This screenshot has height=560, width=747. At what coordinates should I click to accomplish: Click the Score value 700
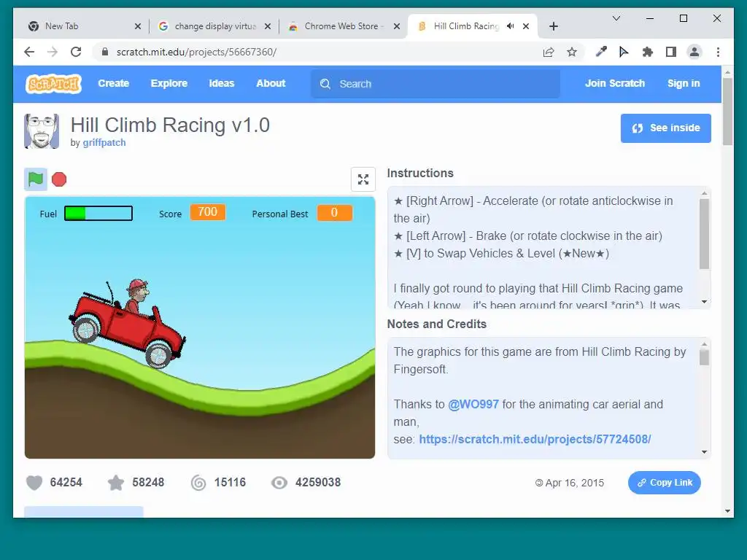point(208,212)
